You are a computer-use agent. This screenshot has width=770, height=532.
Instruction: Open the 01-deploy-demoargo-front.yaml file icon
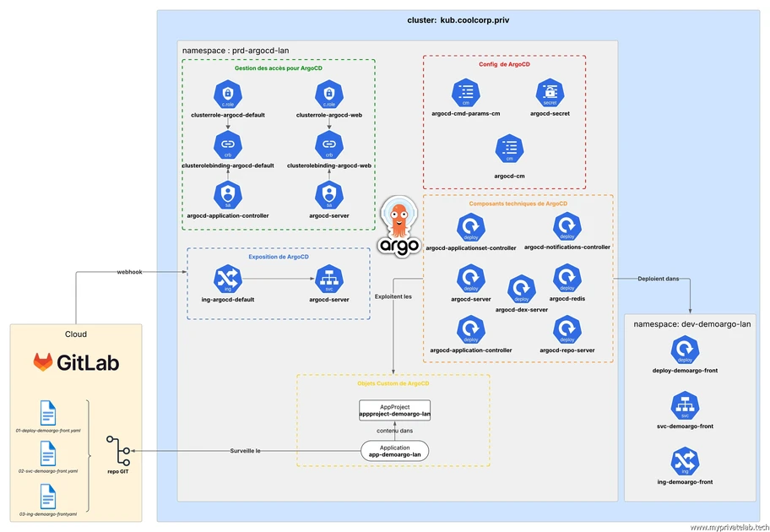coord(47,414)
